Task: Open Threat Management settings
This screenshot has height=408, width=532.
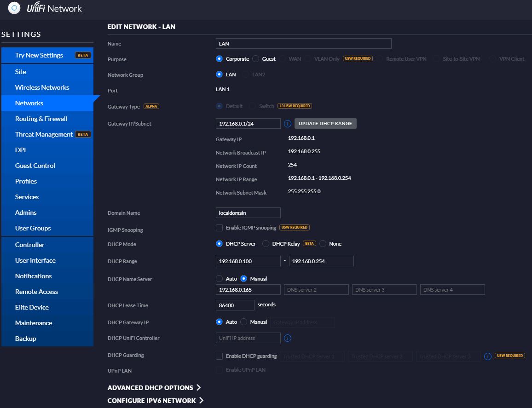Action: coord(47,134)
